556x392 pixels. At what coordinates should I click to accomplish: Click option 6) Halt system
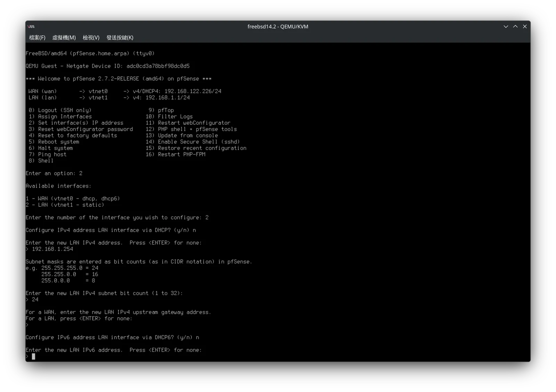[51, 148]
